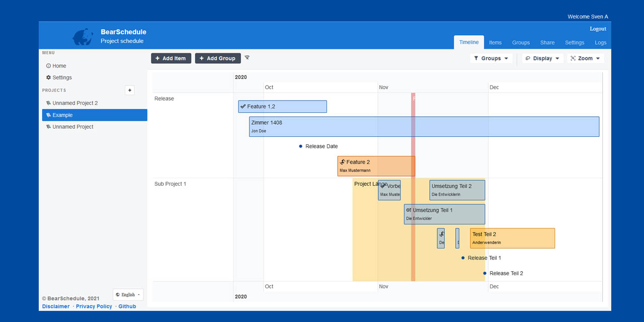Image resolution: width=644 pixels, height=322 pixels.
Task: Click the Release Teil 1 milestone
Action: pos(463,258)
